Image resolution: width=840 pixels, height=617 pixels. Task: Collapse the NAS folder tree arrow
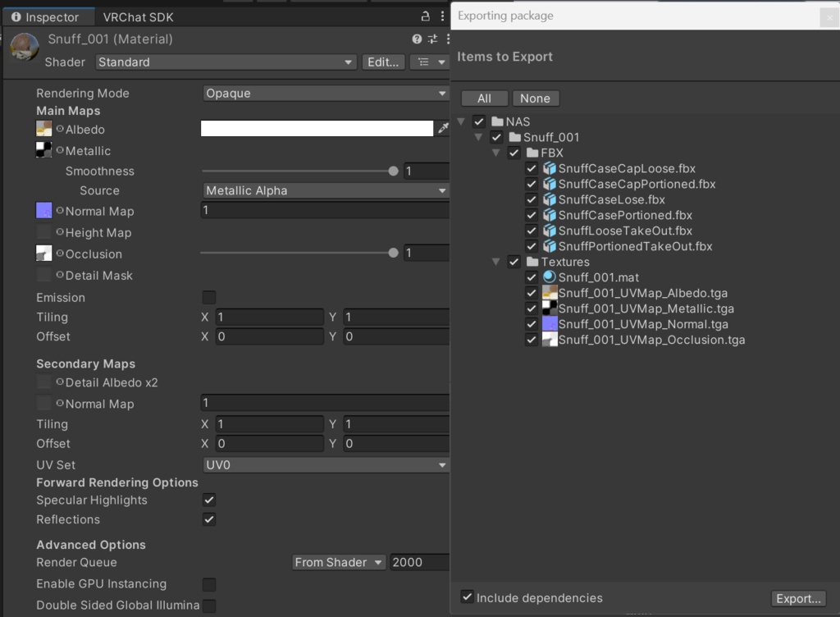461,121
